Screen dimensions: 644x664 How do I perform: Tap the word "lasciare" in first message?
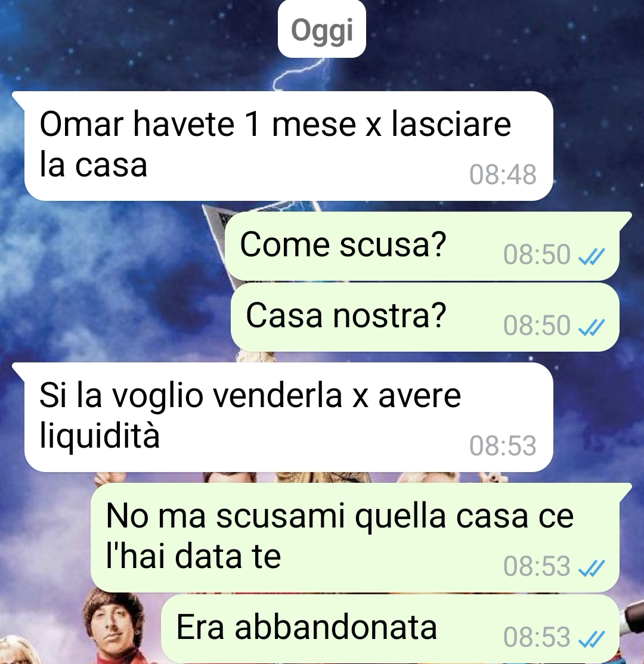[x=451, y=123]
